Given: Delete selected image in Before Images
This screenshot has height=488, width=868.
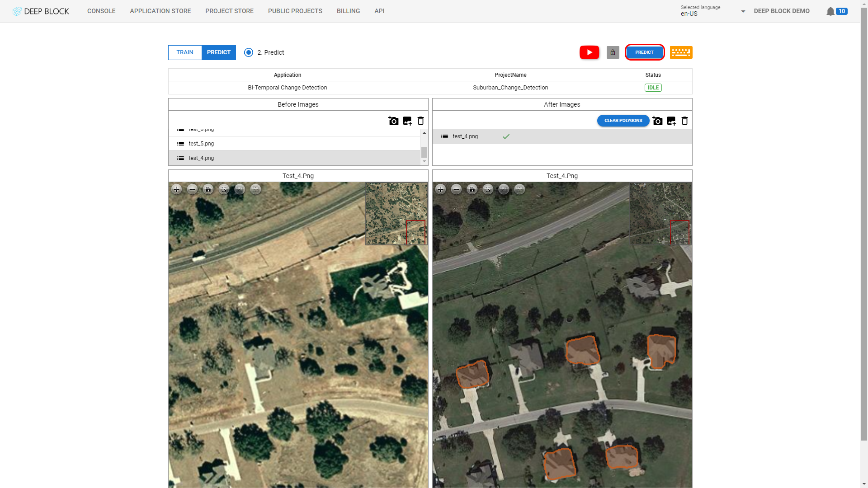Looking at the screenshot, I should tap(420, 121).
